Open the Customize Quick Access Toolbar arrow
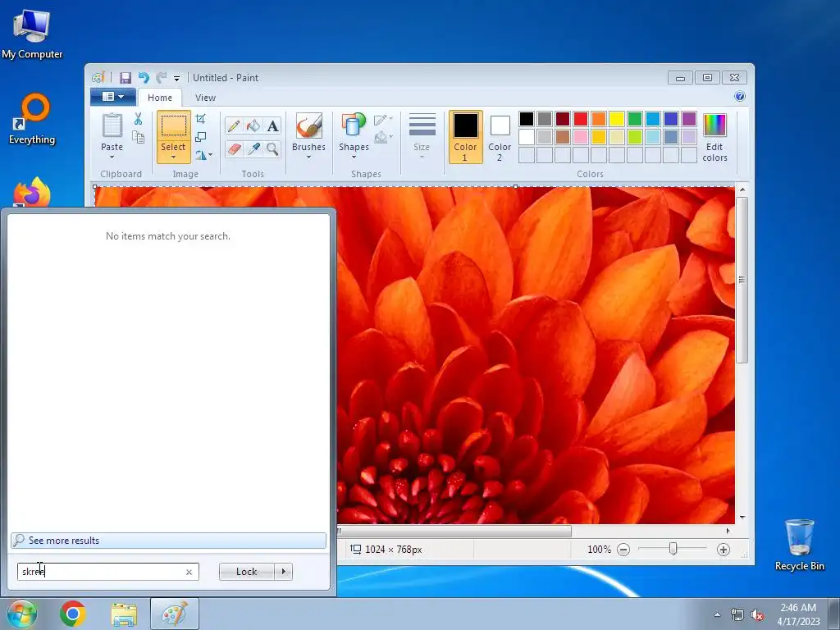 tap(176, 78)
